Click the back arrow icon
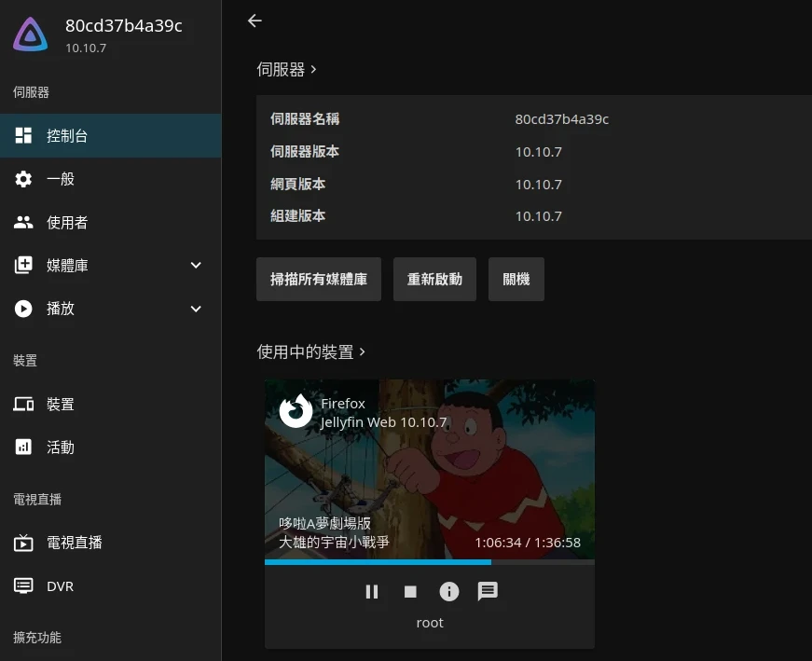Viewport: 812px width, 661px height. (x=255, y=21)
